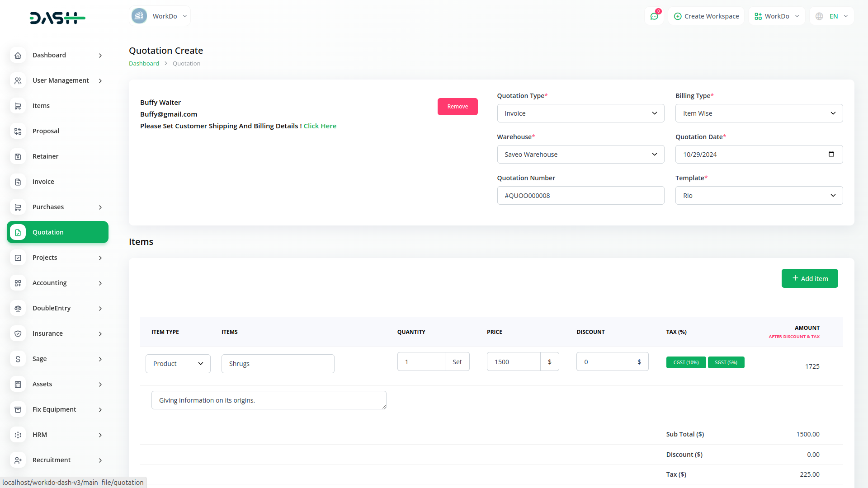Click the globe language icon
Image resolution: width=868 pixels, height=488 pixels.
819,16
